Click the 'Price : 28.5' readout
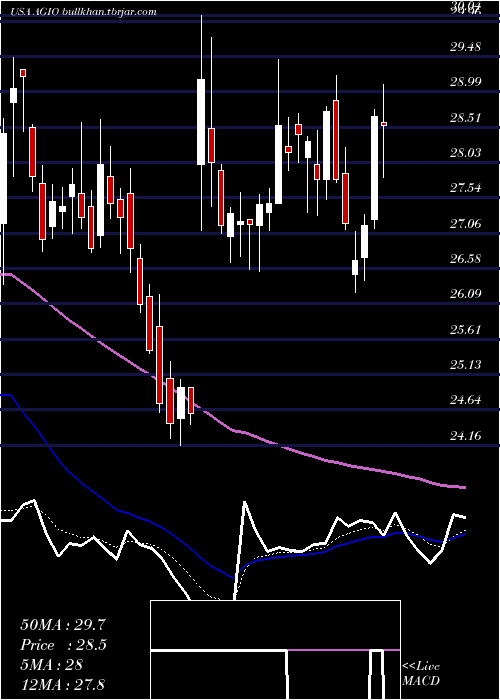Image resolution: width=500 pixels, height=700 pixels. (x=63, y=645)
